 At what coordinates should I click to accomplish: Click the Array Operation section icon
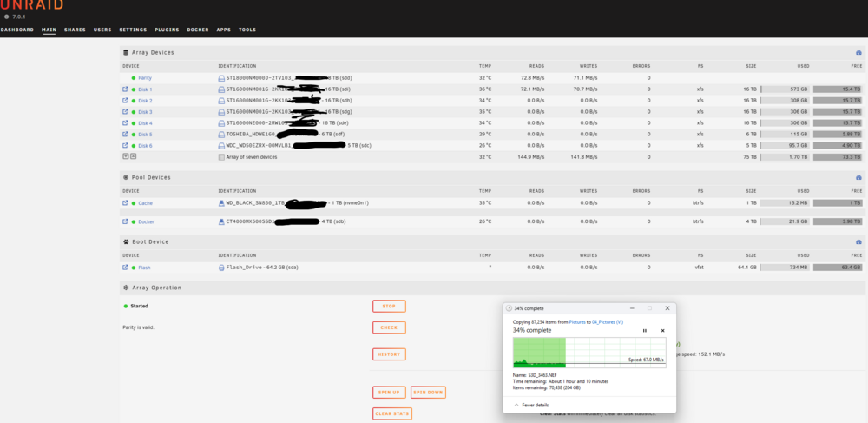126,288
